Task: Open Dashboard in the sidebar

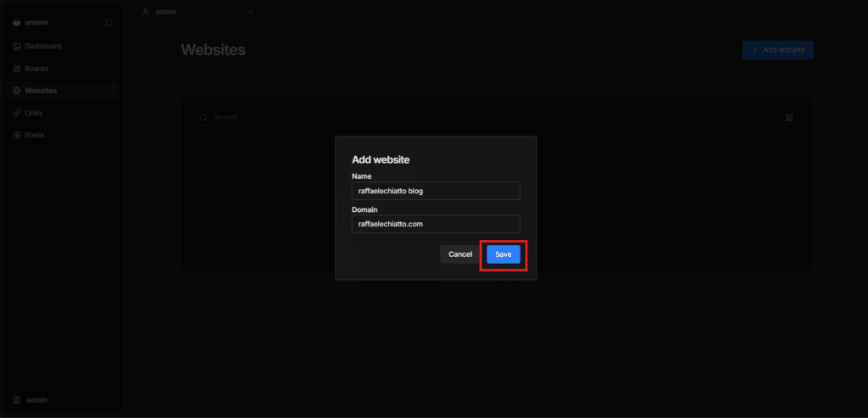Action: coord(63,47)
